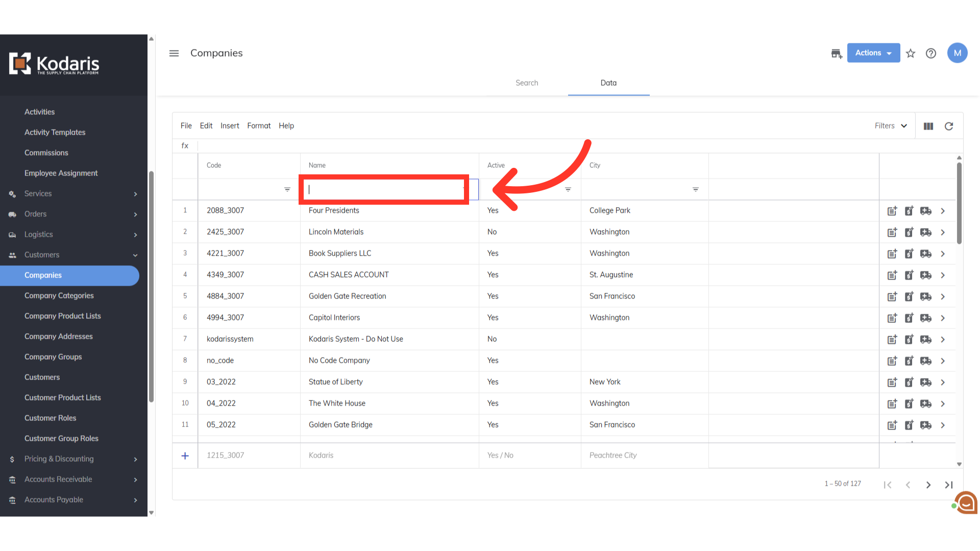
Task: Click the truck add icon for Book Suppliers LLC
Action: point(926,254)
